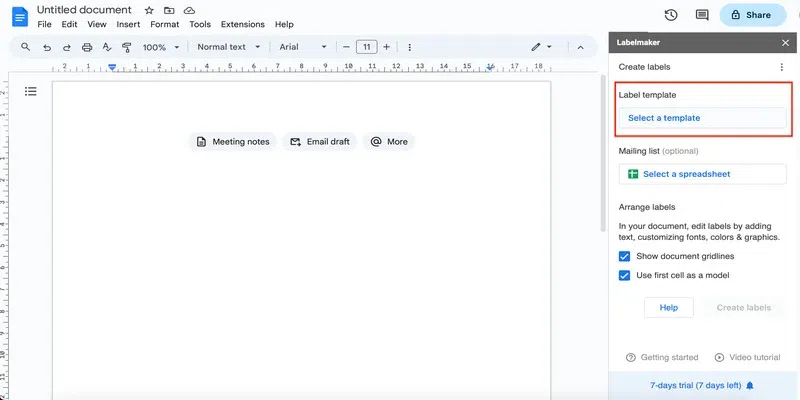The height and width of the screenshot is (400, 800).
Task: Check the cloud save status icon
Action: point(189,10)
